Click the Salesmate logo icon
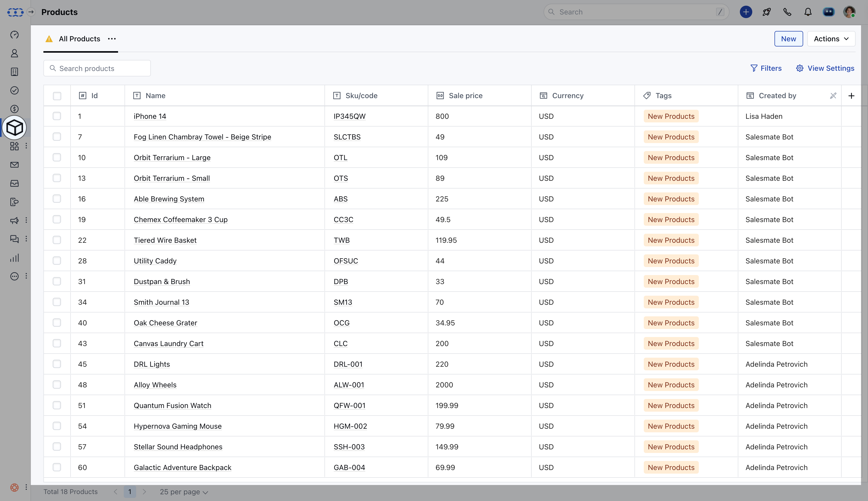This screenshot has width=868, height=501. pos(15,12)
